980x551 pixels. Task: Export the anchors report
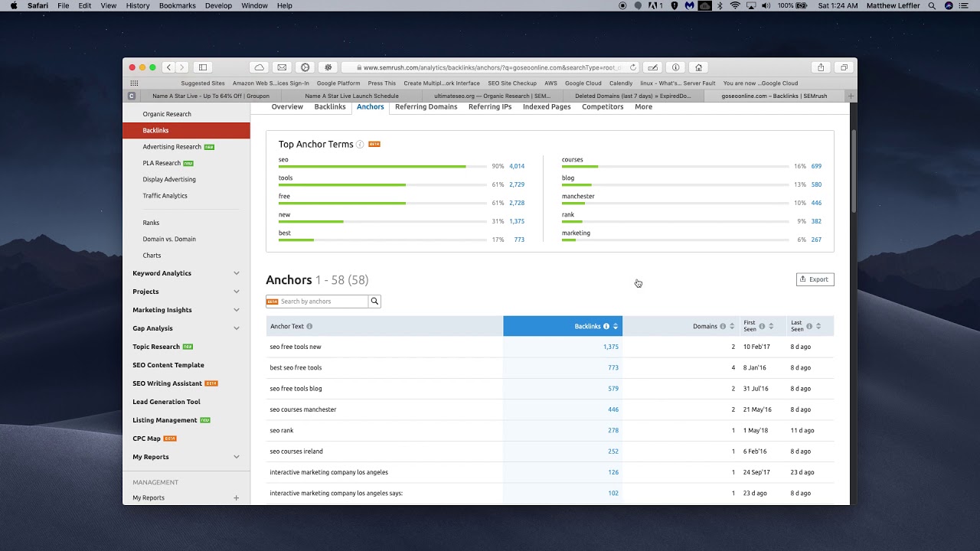(815, 279)
